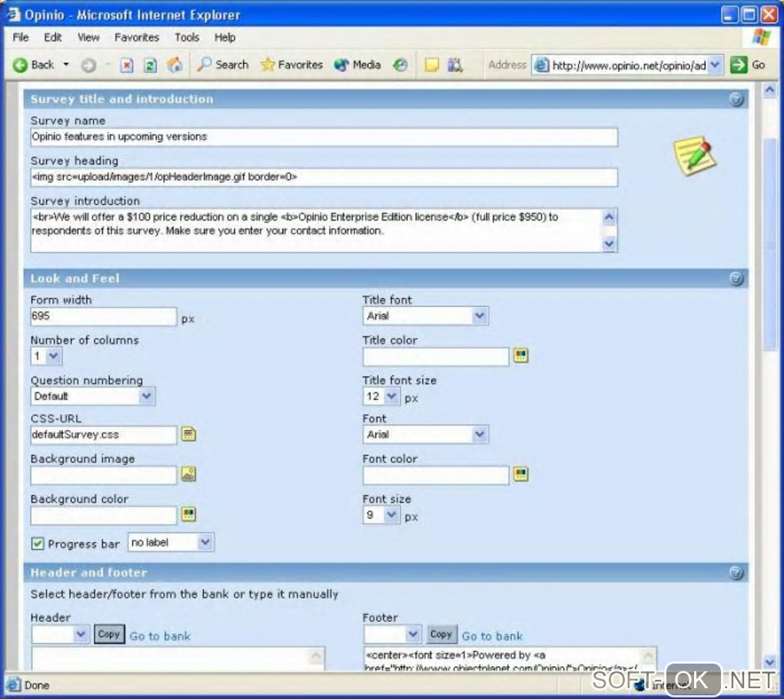Open CSS-URL file browse icon
This screenshot has height=699, width=784.
coord(188,434)
